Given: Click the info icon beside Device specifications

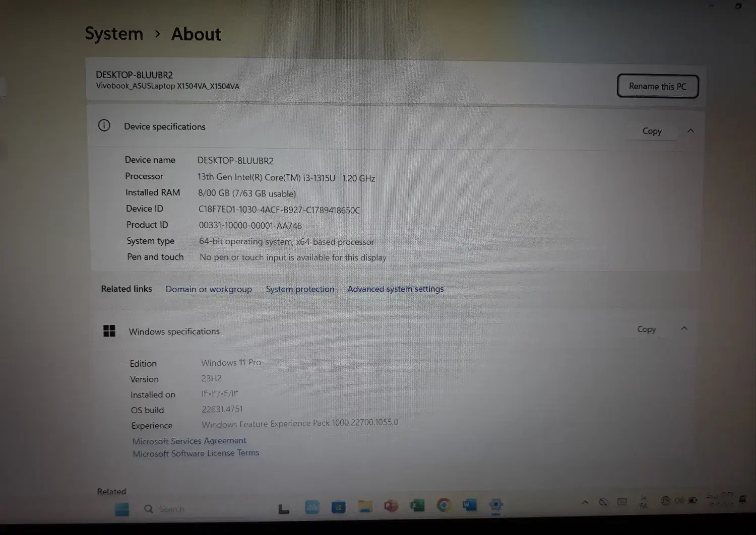Looking at the screenshot, I should (104, 125).
